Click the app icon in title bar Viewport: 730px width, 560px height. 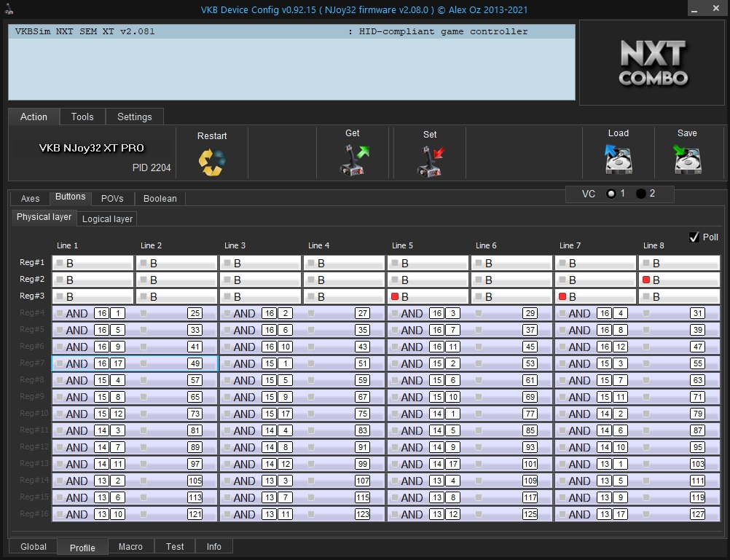(x=9, y=9)
